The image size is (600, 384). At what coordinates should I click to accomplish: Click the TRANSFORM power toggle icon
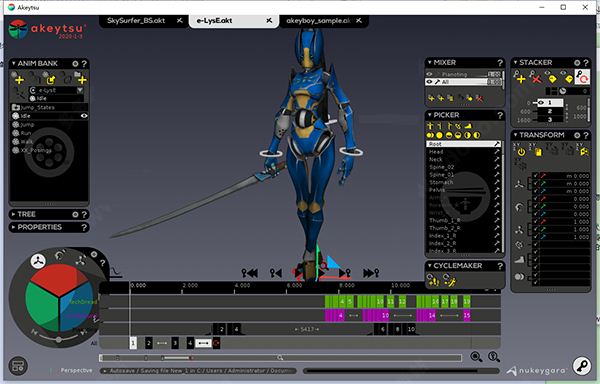pyautogui.click(x=521, y=152)
